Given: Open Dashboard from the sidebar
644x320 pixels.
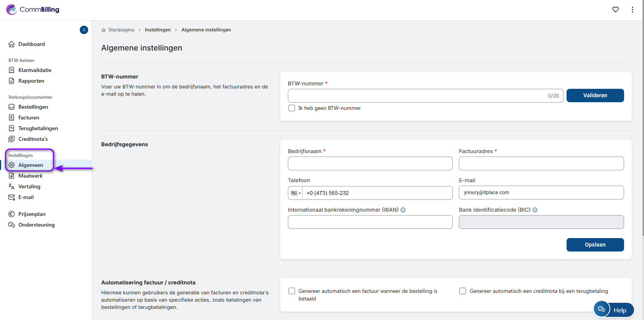Looking at the screenshot, I should [x=31, y=44].
